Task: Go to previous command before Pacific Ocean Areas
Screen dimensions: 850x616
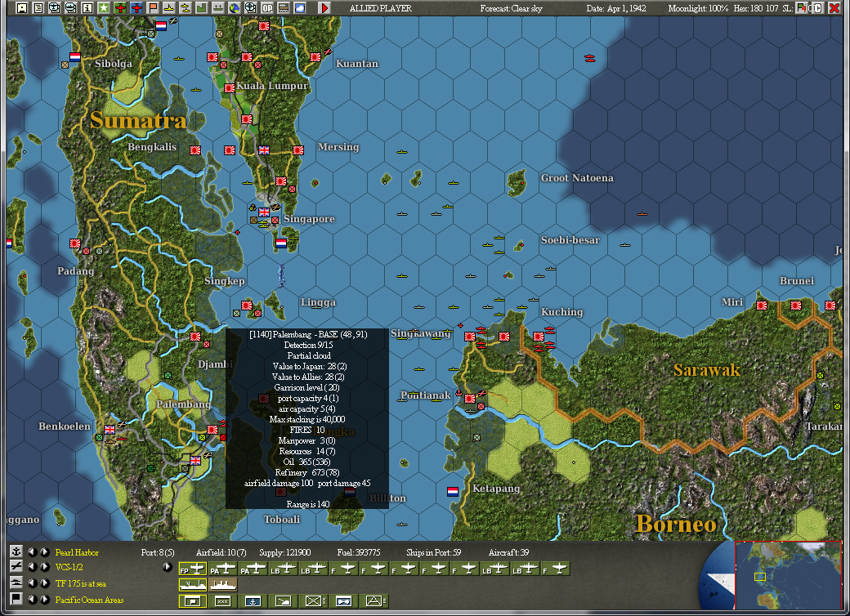Action: tap(33, 599)
